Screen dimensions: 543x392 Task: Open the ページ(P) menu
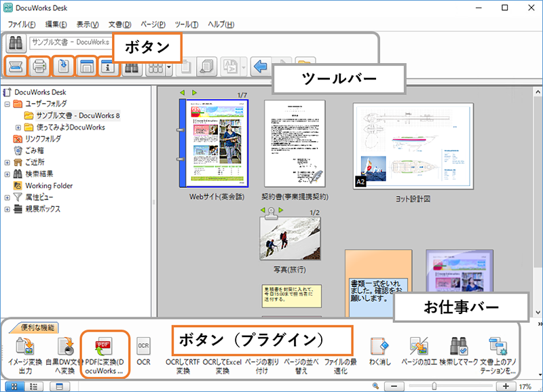(x=153, y=24)
